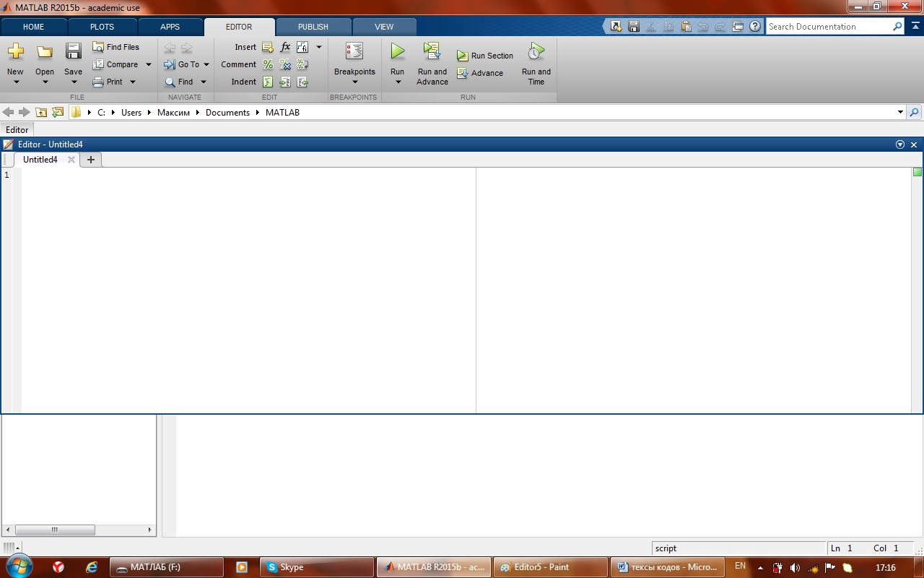Switch to the HOME tab
This screenshot has width=924, height=578.
[33, 27]
